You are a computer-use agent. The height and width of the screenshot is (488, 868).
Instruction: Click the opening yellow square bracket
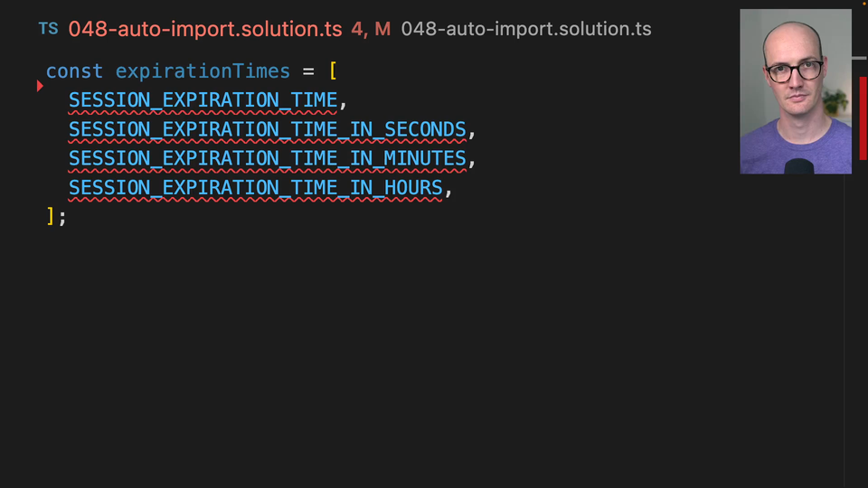pos(333,71)
